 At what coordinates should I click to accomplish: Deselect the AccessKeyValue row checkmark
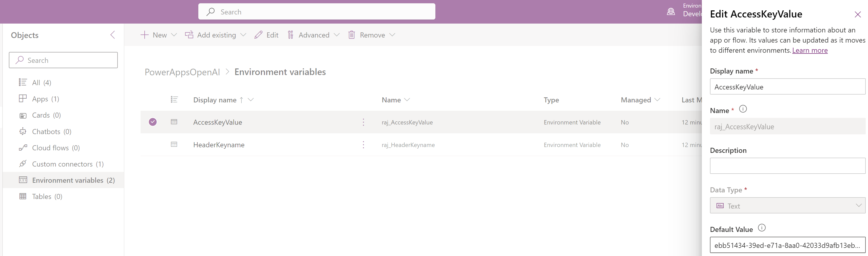point(153,122)
